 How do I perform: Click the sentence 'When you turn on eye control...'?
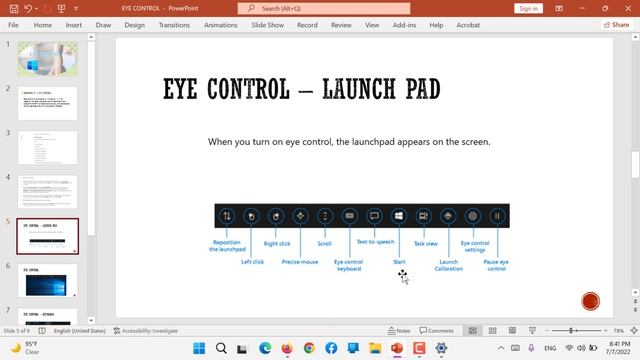click(x=349, y=142)
